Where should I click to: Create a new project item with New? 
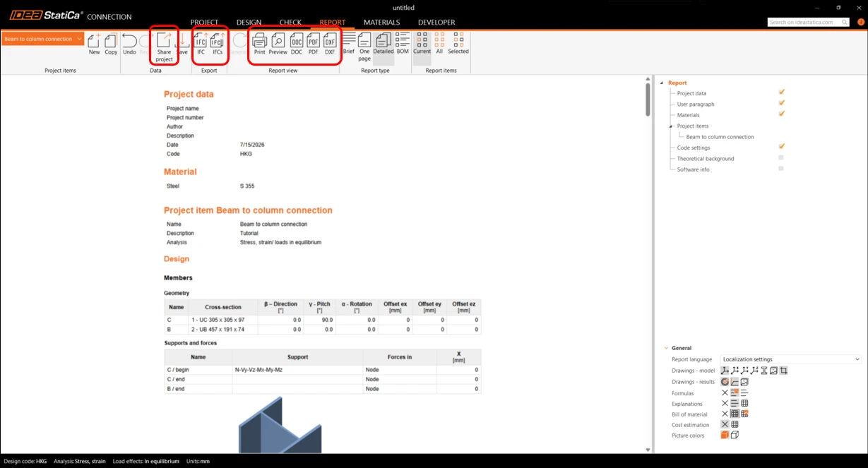coord(94,43)
